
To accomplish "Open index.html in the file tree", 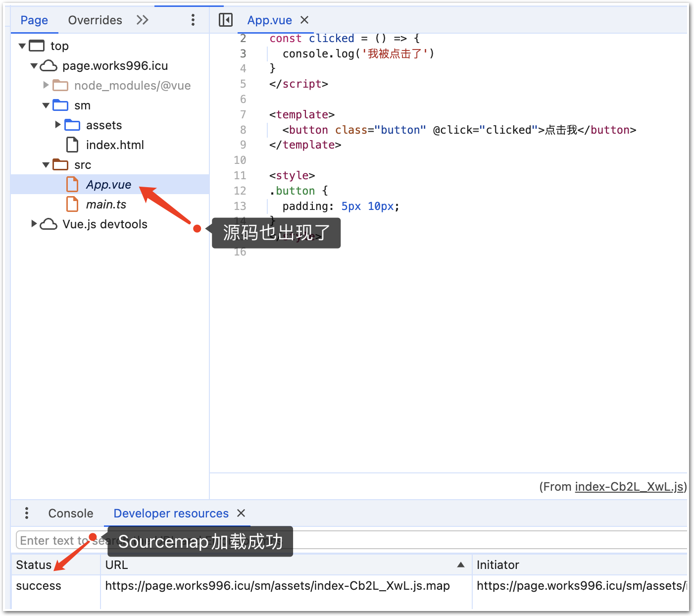I will (x=115, y=145).
